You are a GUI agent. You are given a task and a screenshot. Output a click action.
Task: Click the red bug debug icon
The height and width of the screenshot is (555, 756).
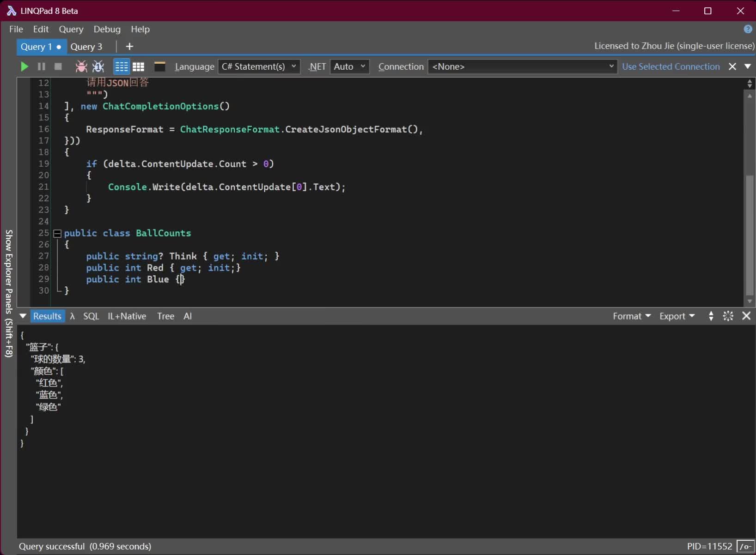click(x=81, y=66)
